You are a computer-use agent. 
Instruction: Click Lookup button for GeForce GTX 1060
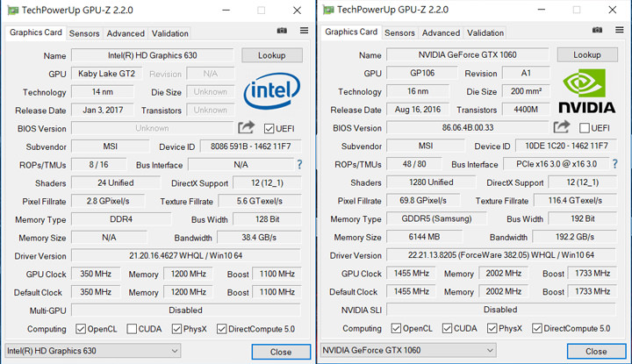click(587, 54)
